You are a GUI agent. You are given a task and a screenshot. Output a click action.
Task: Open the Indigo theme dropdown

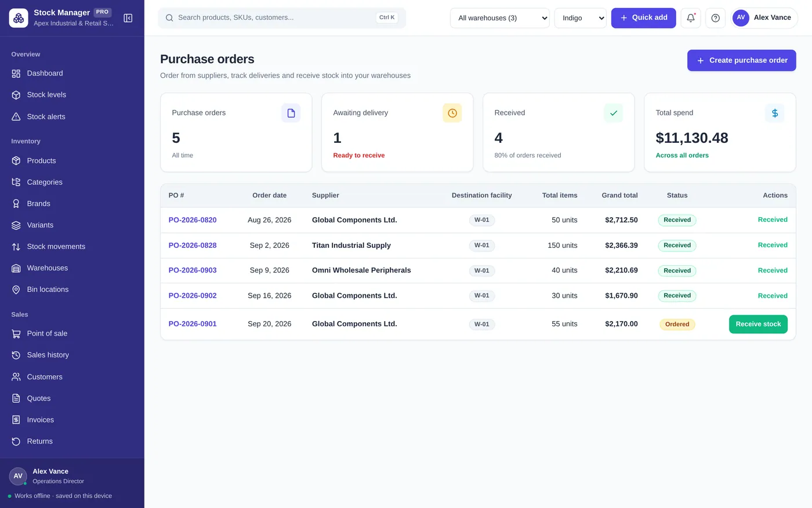point(581,18)
